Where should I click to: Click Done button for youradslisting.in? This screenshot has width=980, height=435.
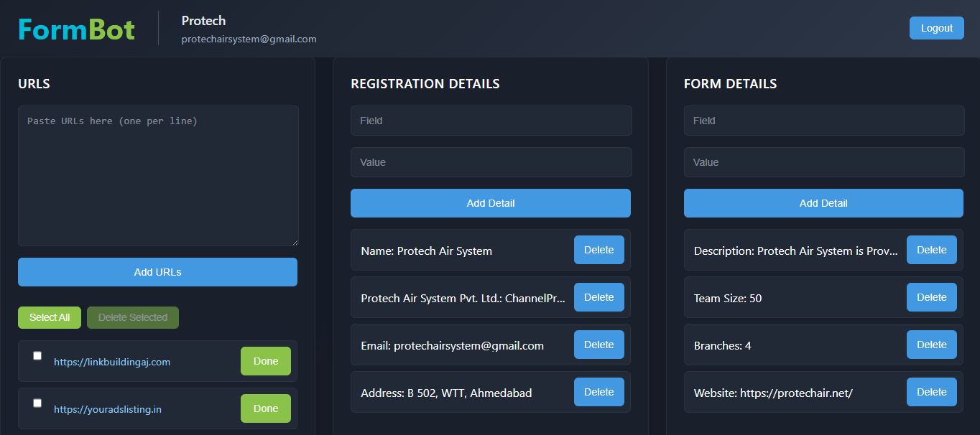click(265, 408)
